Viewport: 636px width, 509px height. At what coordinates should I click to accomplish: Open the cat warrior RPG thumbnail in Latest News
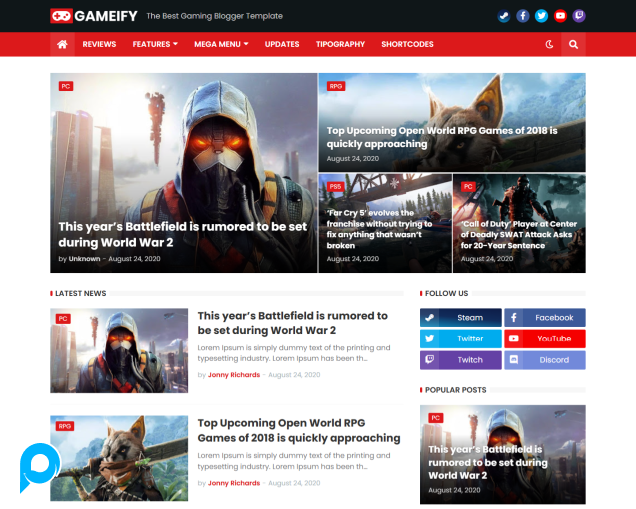119,458
